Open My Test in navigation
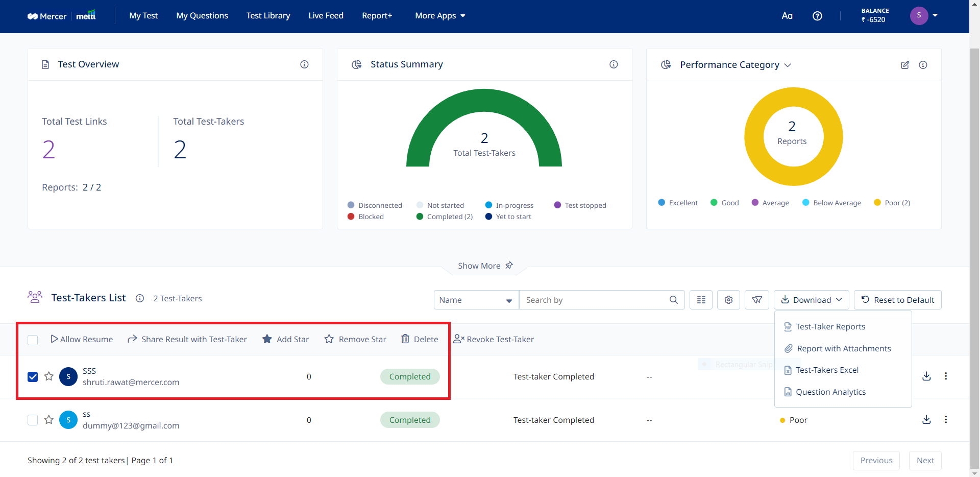Image resolution: width=980 pixels, height=477 pixels. pyautogui.click(x=143, y=16)
